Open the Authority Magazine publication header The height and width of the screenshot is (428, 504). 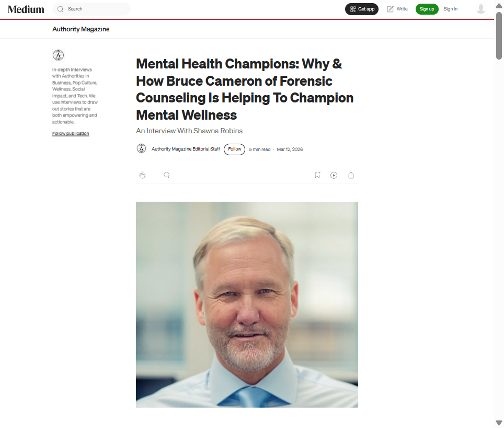(x=81, y=29)
